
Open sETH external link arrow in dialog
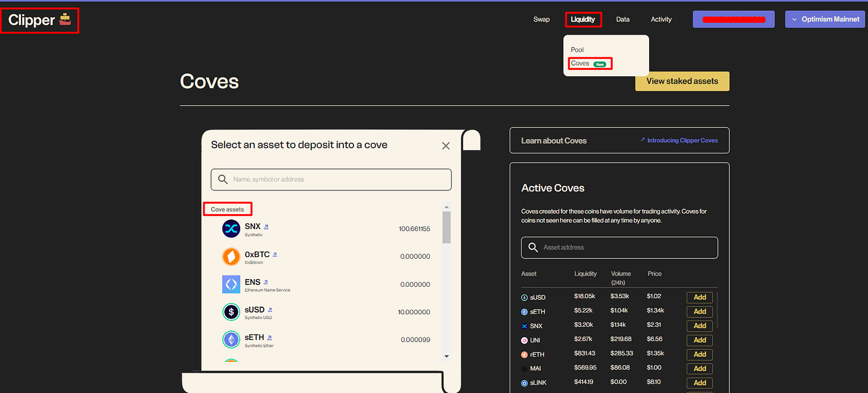click(269, 338)
